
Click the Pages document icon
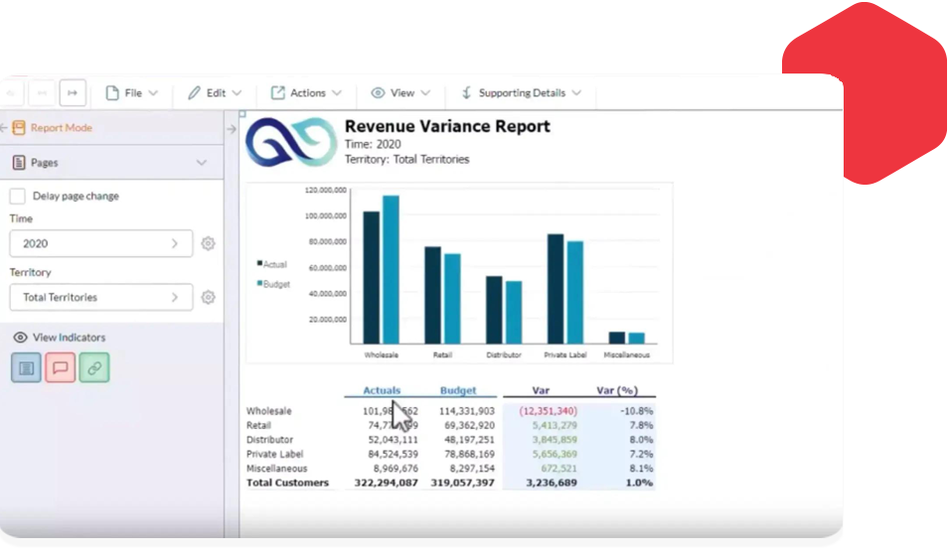(18, 163)
